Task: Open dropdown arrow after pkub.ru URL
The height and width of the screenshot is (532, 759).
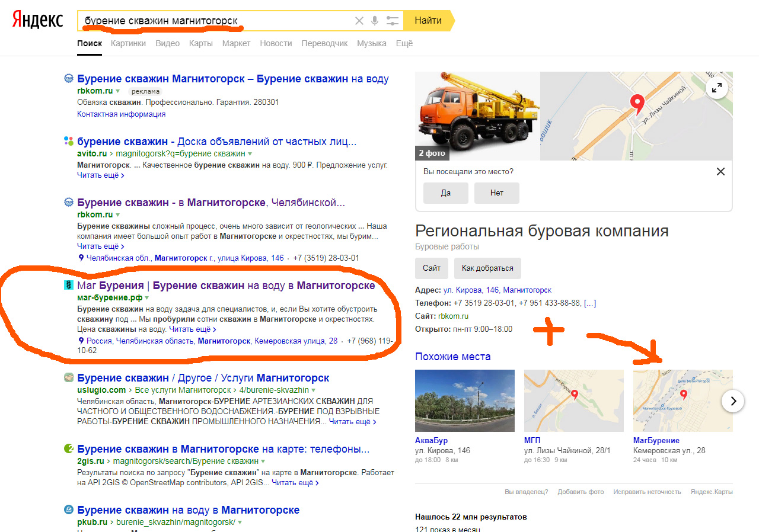Action: [x=240, y=523]
